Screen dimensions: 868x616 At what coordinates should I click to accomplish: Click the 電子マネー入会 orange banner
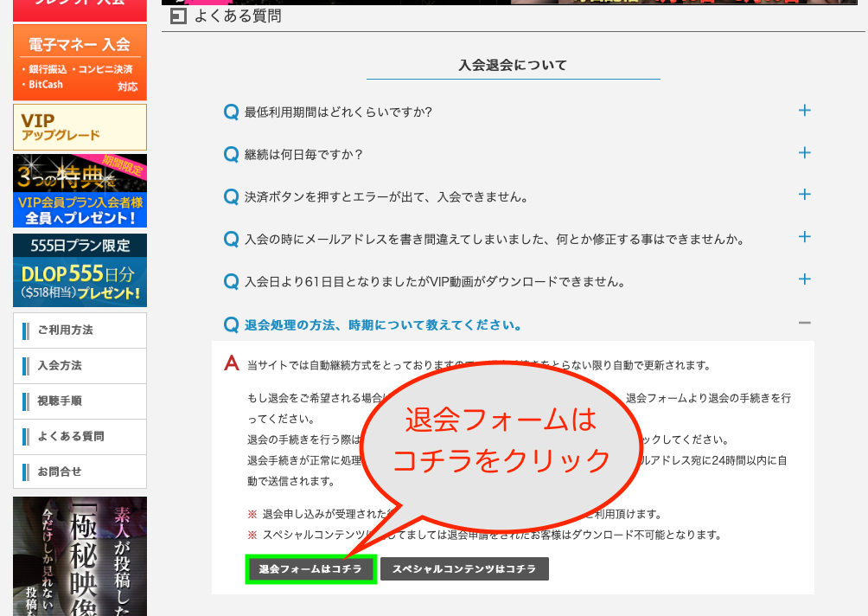click(x=80, y=62)
